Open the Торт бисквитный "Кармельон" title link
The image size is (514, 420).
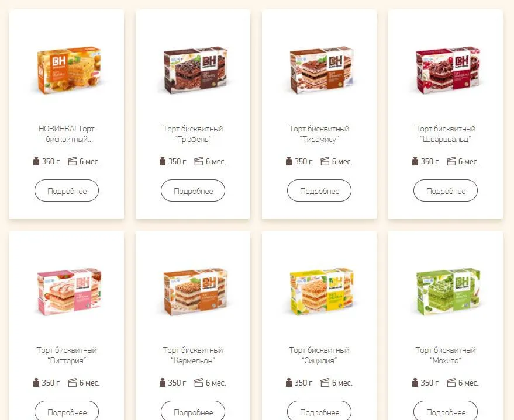(x=193, y=355)
